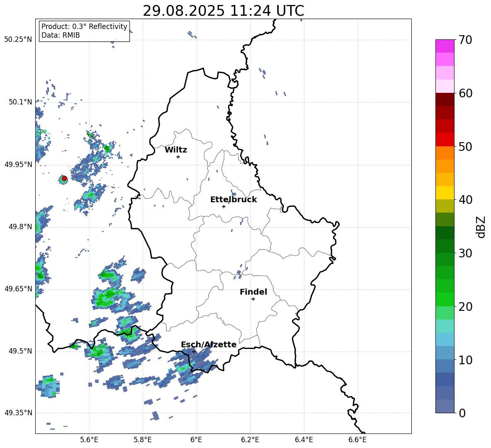This screenshot has width=491, height=448.
Task: Click the Wiltz city label
Action: [x=176, y=150]
